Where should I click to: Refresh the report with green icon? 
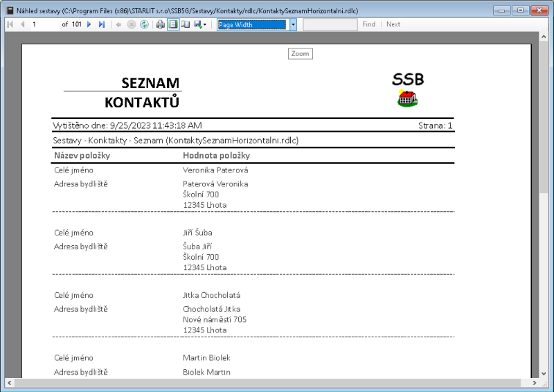[x=144, y=24]
